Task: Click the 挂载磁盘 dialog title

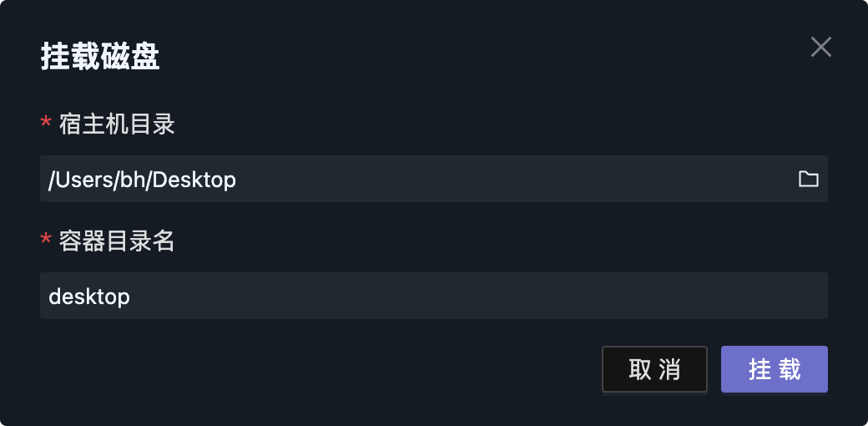Action: click(x=100, y=58)
